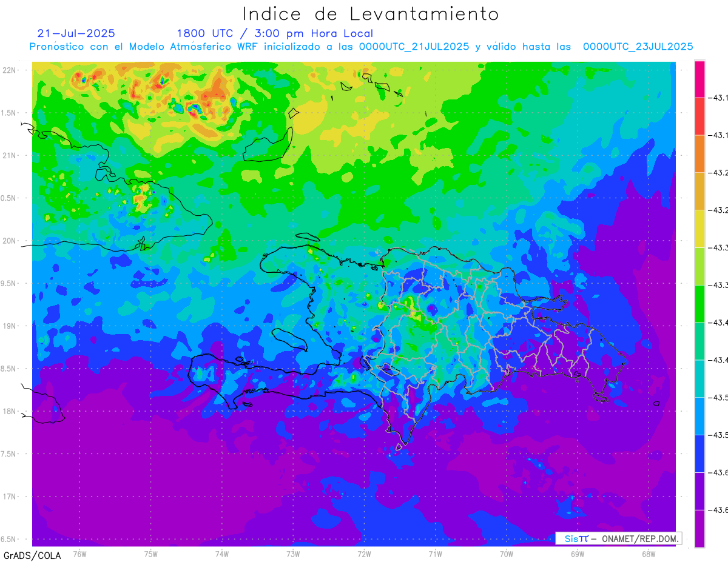This screenshot has width=728, height=562.
Task: Click the '7.5N' latitude label
Action: tap(9, 454)
